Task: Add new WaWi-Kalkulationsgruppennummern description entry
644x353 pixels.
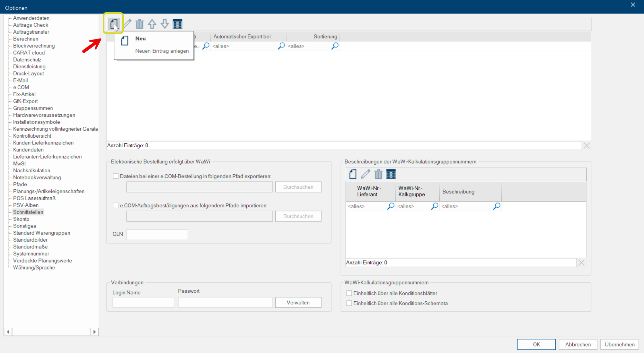Action: (353, 174)
